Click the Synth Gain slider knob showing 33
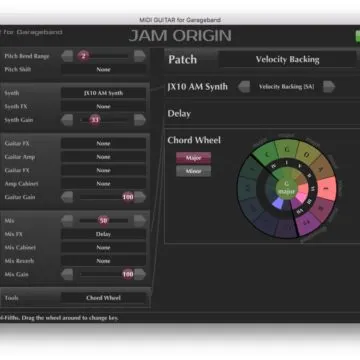 [x=95, y=120]
